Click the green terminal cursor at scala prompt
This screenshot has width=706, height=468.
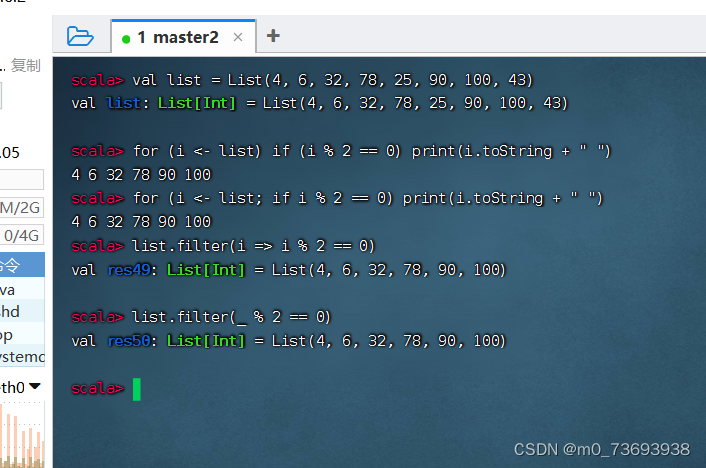pos(137,390)
